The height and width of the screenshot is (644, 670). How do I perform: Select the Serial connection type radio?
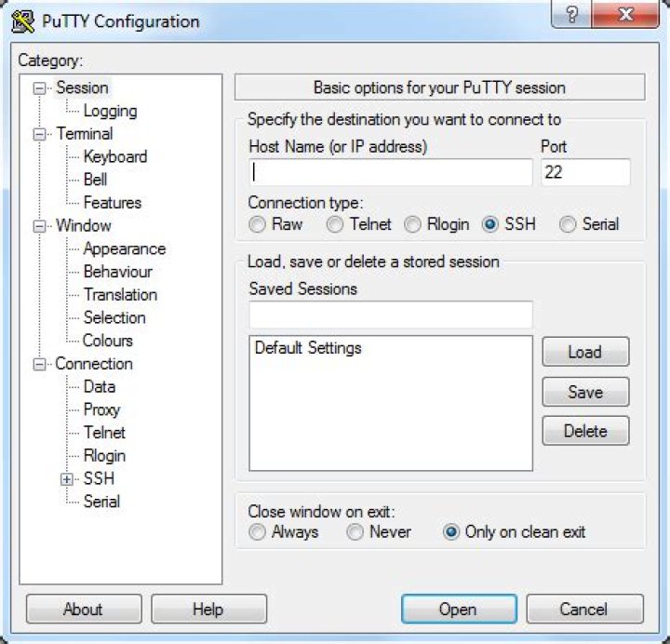(x=568, y=224)
